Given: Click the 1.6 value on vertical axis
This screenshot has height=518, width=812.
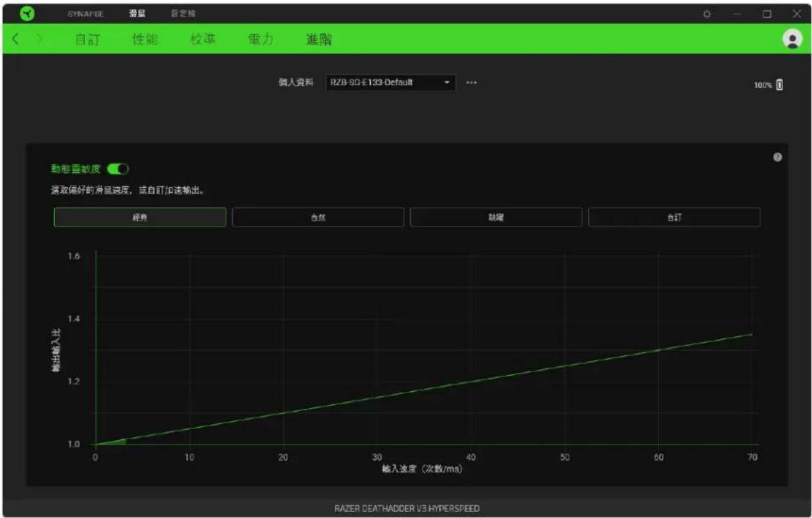Looking at the screenshot, I should pos(74,256).
